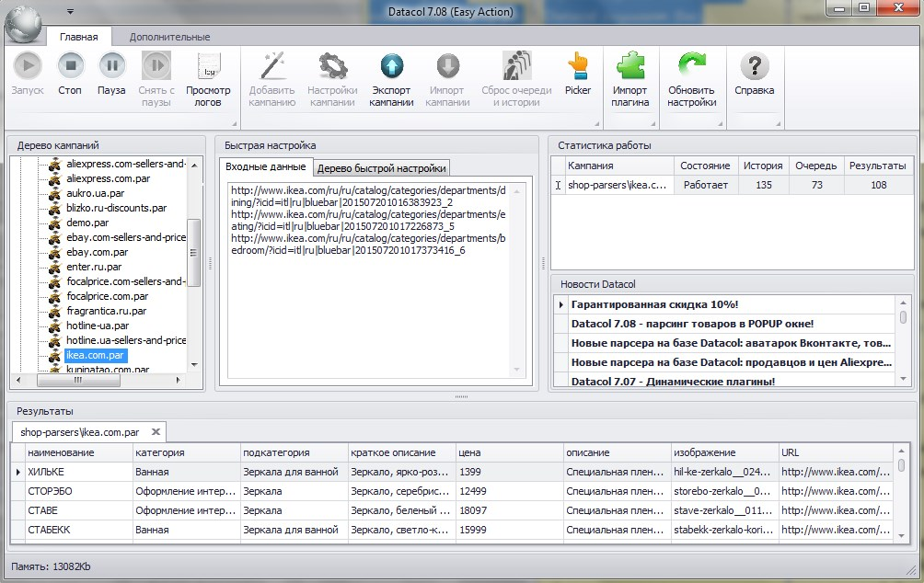Click the Результаты statistics column header
Viewport: 924px width, 583px height.
[x=878, y=166]
